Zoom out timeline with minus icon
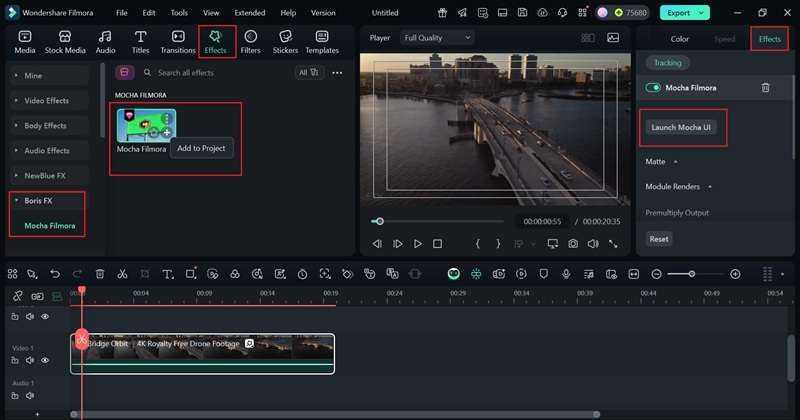The image size is (800, 420). point(657,274)
